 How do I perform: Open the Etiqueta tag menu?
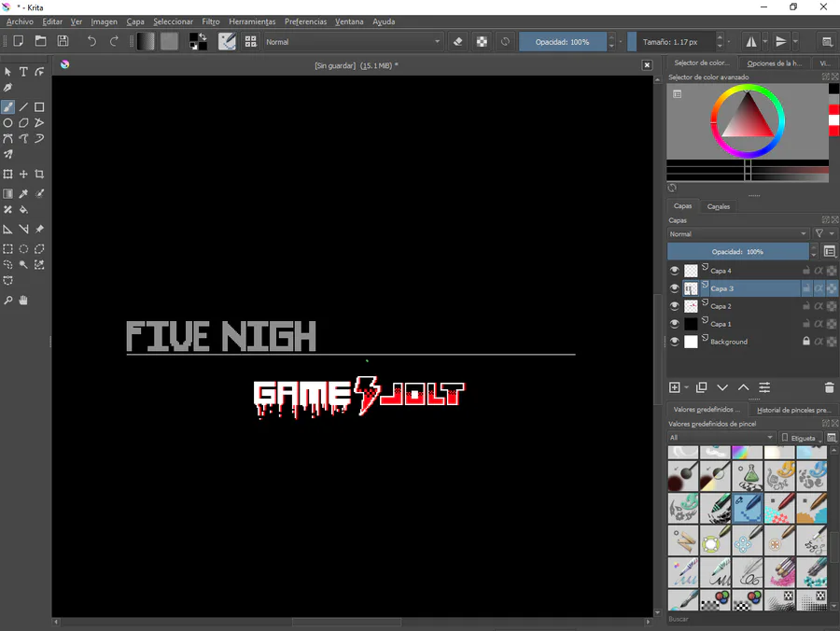[801, 438]
